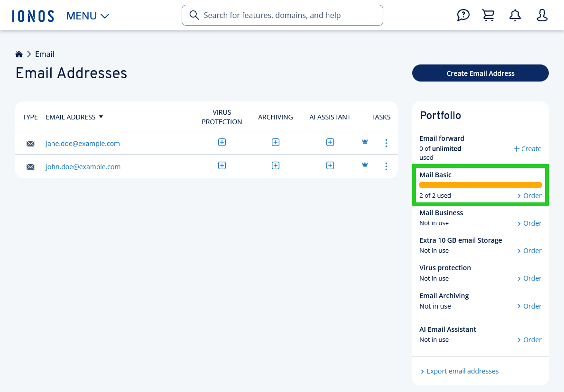Viewport: 564px width, 392px height.
Task: Expand the MENU dropdown
Action: pos(88,16)
